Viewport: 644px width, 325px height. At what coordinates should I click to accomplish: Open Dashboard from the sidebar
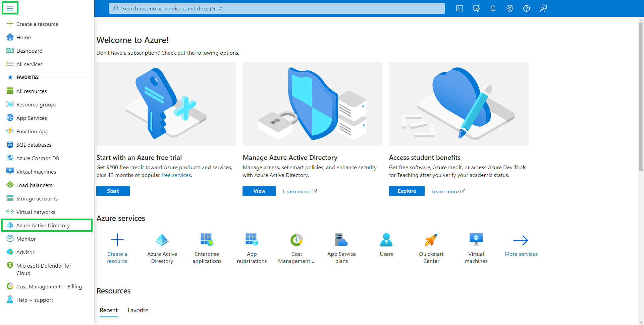click(x=47, y=51)
